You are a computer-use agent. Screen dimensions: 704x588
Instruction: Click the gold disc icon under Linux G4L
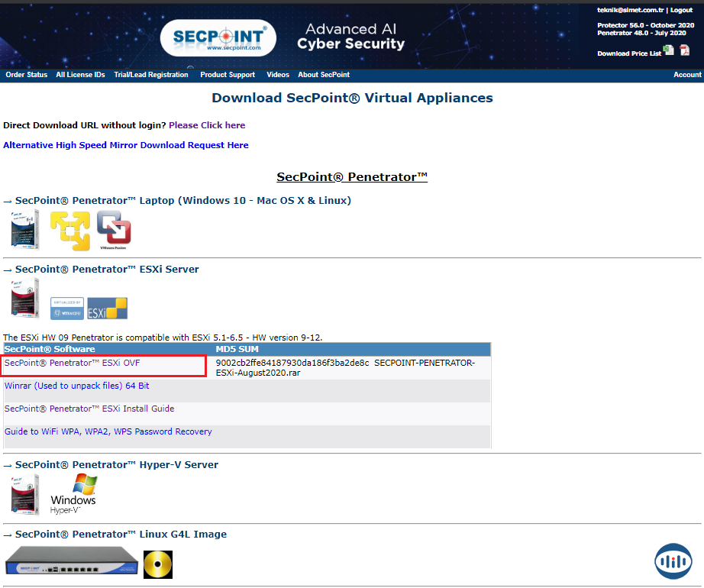(158, 565)
